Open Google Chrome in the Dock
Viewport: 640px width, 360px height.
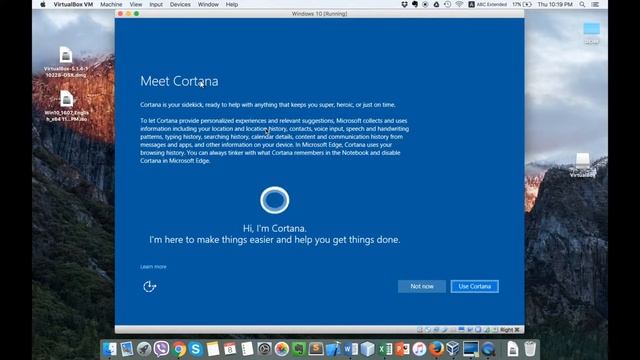pyautogui.click(x=179, y=349)
